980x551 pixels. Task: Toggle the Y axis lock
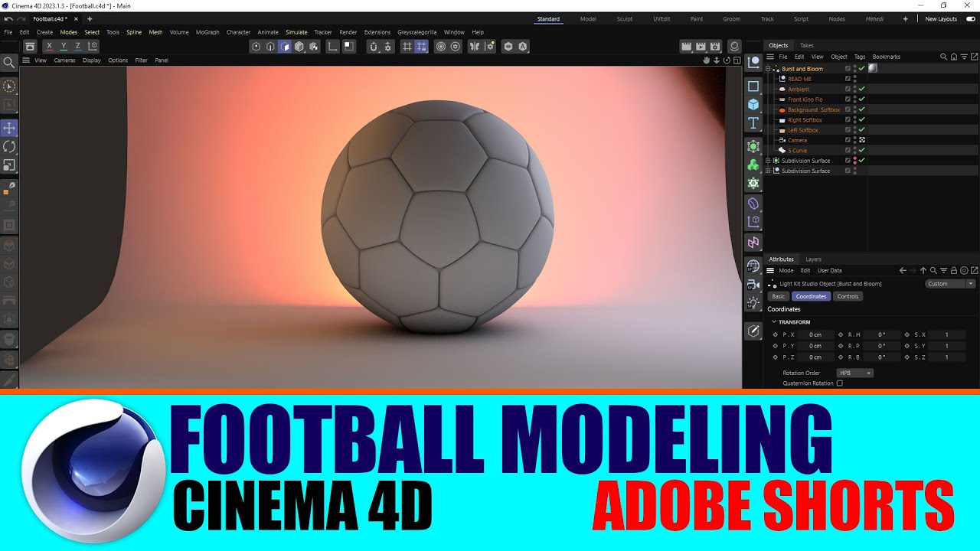pos(64,47)
